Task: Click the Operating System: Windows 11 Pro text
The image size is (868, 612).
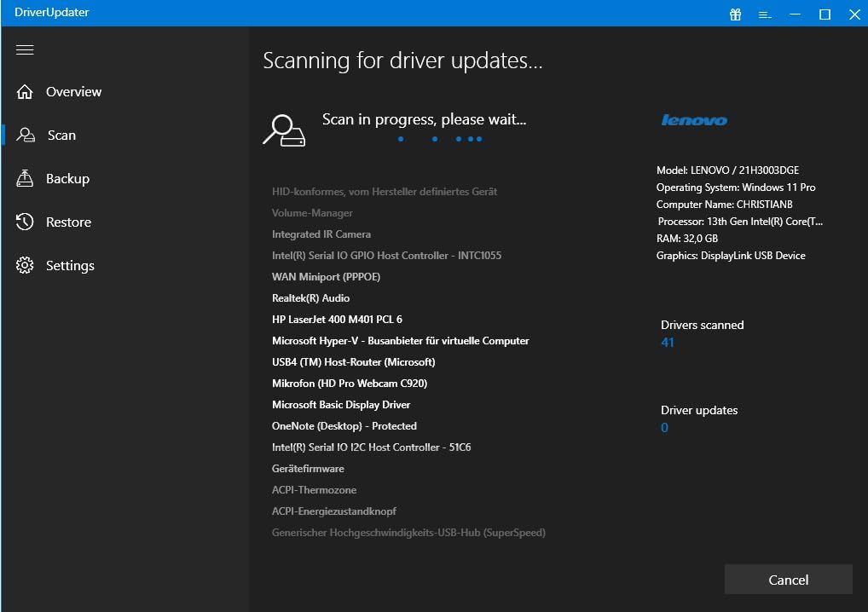Action: [x=736, y=187]
